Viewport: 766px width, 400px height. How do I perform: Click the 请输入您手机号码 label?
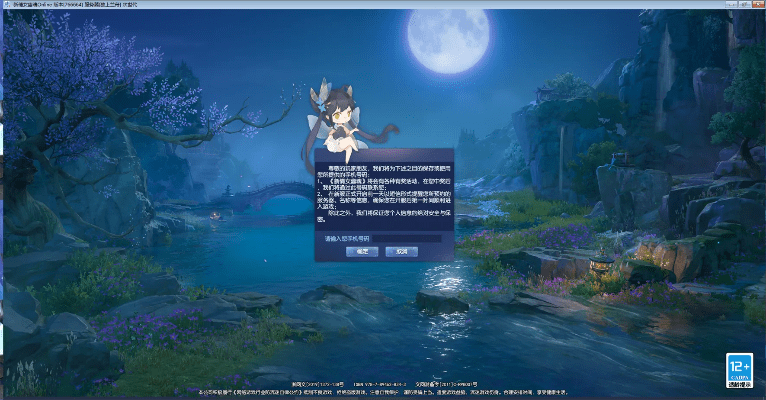pos(346,239)
